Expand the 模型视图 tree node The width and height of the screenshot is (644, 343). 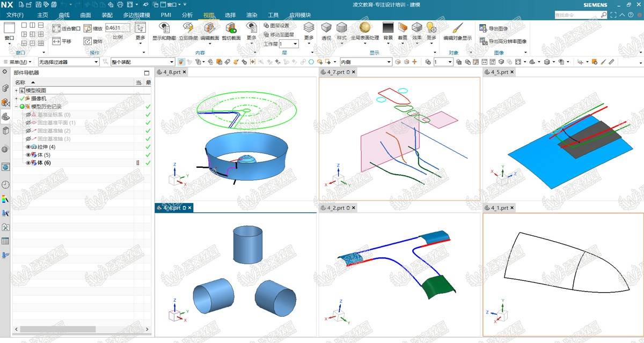[17, 91]
